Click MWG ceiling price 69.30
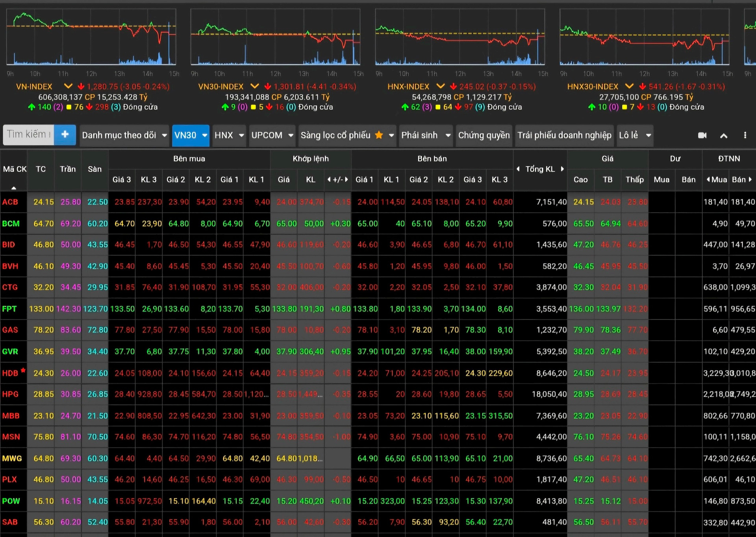756x537 pixels. coord(70,458)
